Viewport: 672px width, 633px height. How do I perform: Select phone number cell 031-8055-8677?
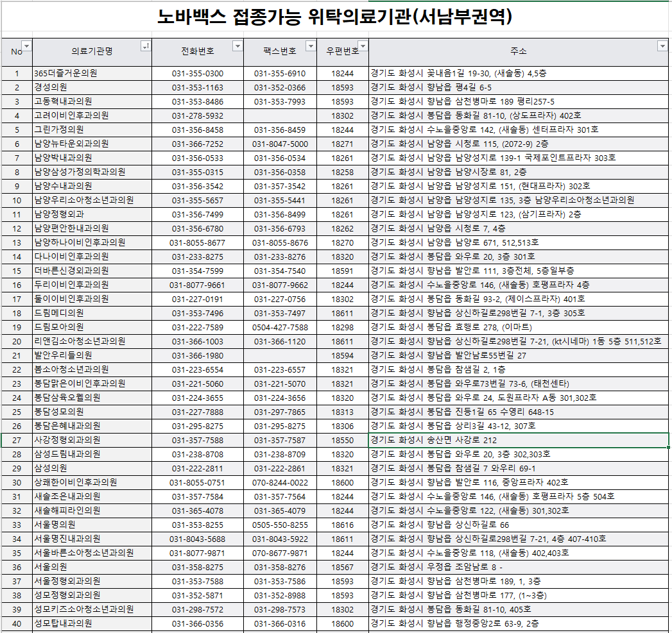(x=198, y=243)
